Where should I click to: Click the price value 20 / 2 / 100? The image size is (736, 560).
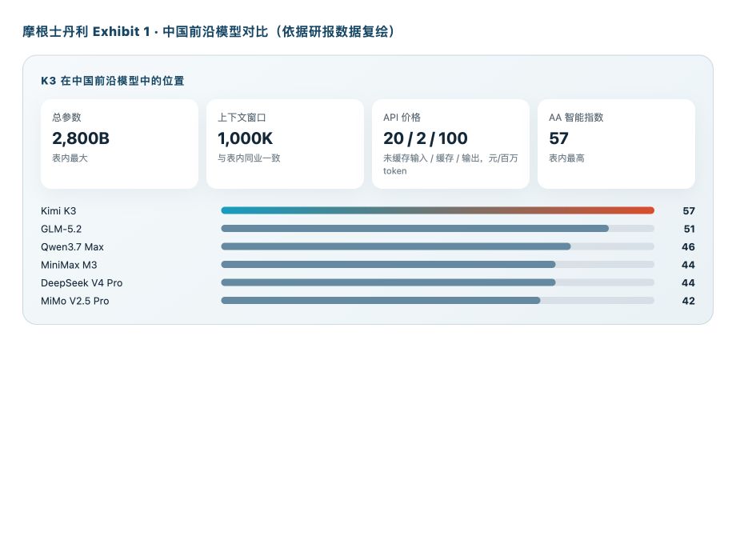tap(426, 138)
